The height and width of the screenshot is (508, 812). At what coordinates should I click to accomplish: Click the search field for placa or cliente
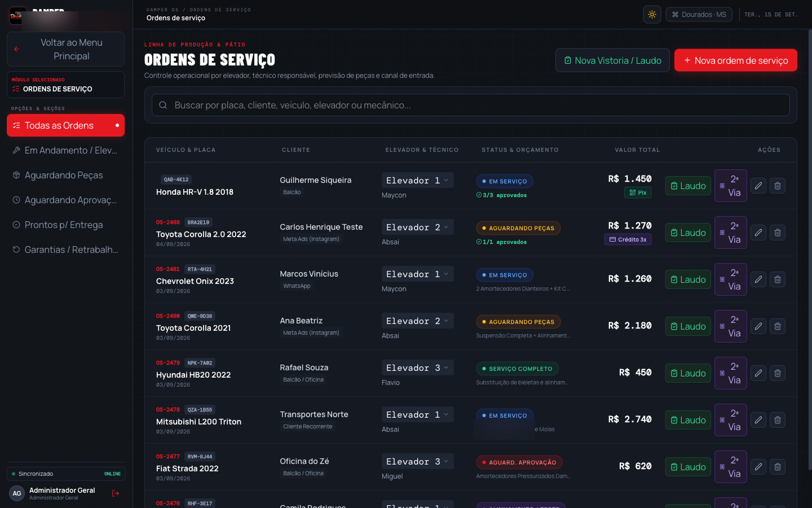pyautogui.click(x=470, y=105)
